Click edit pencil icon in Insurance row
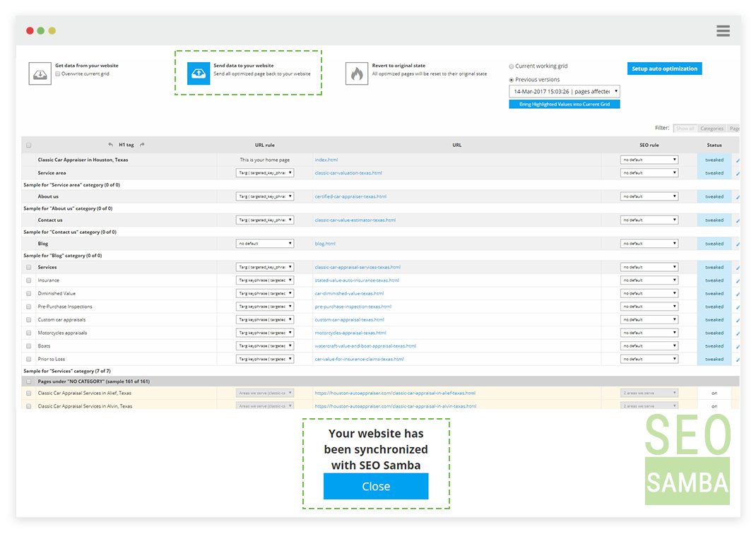This screenshot has height=534, width=756. click(737, 280)
